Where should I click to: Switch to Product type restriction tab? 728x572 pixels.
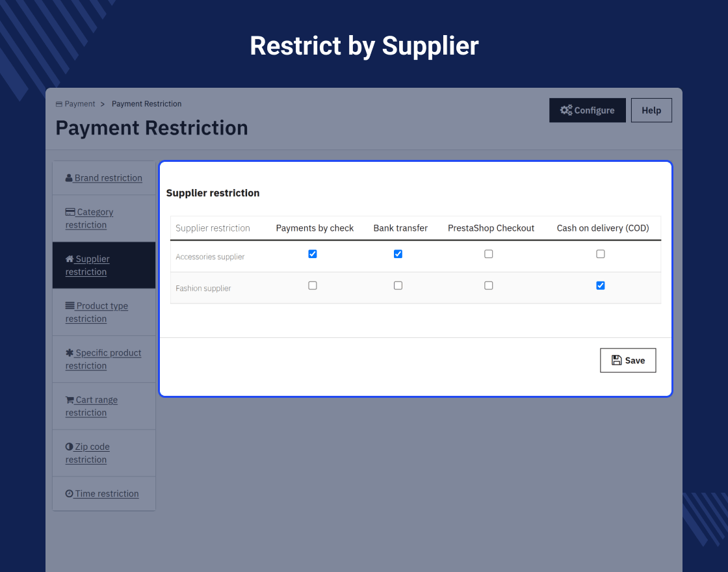pyautogui.click(x=104, y=312)
